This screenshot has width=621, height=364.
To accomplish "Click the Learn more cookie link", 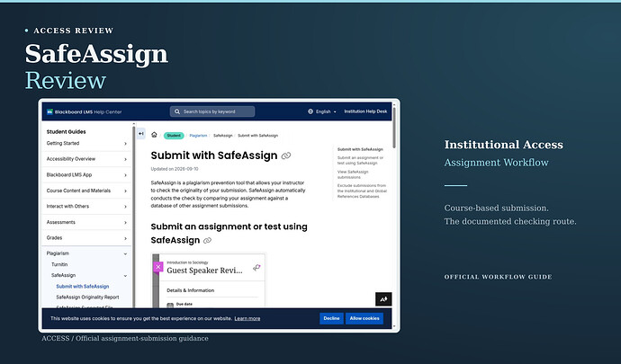I will [247, 318].
